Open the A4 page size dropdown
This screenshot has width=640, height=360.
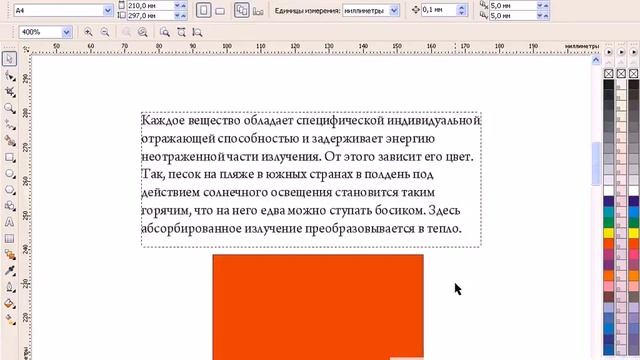point(108,11)
